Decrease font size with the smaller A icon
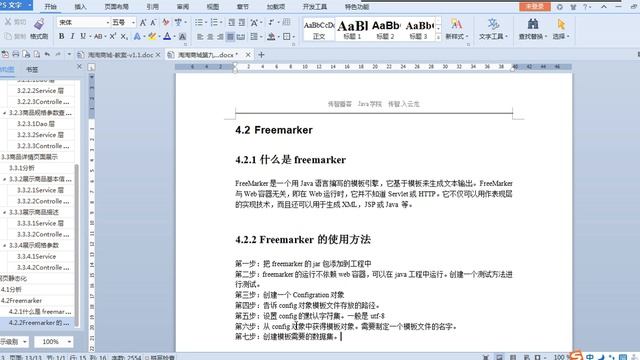The height and width of the screenshot is (360, 640). [x=153, y=22]
